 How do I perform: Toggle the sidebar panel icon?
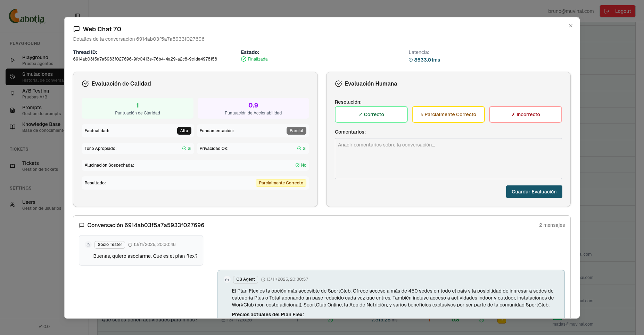pyautogui.click(x=77, y=16)
